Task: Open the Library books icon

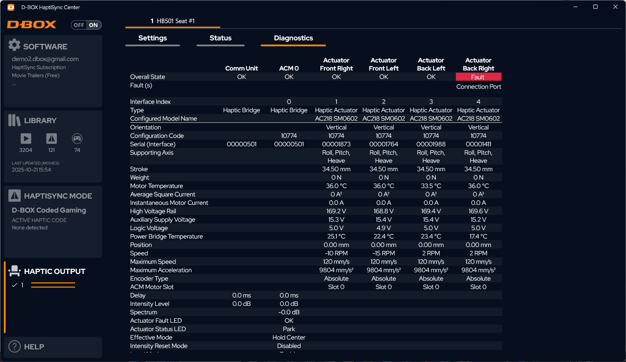Action: tap(14, 120)
